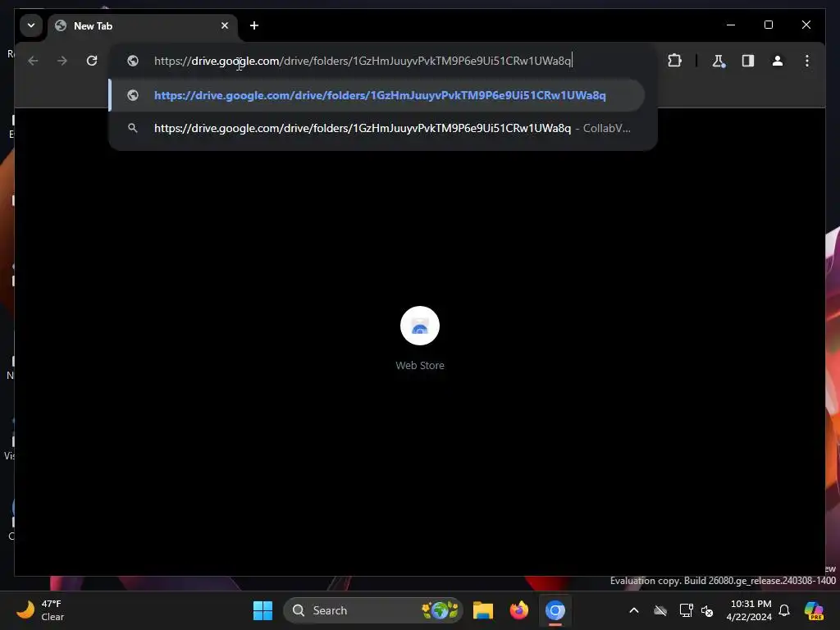Open the profile avatar icon

point(778,61)
